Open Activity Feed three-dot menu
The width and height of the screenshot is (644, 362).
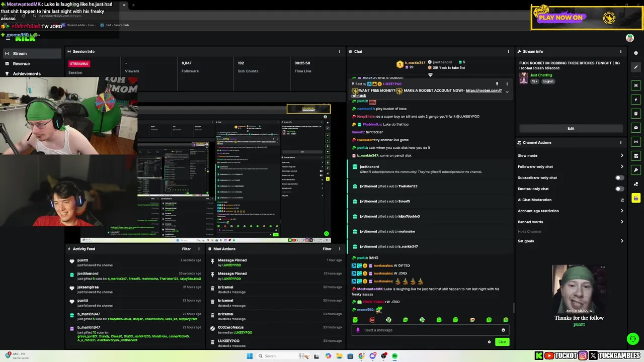pos(199,249)
